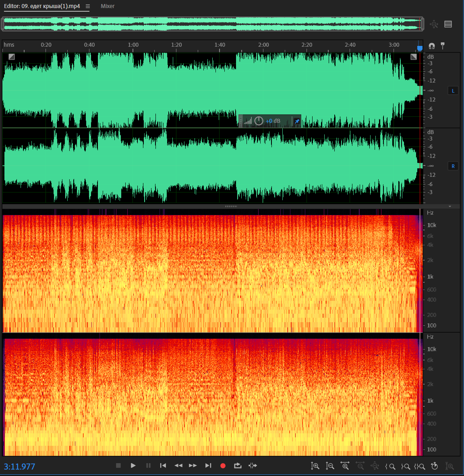
Task: Click Zoom In (Time) icon
Action: (x=345, y=466)
